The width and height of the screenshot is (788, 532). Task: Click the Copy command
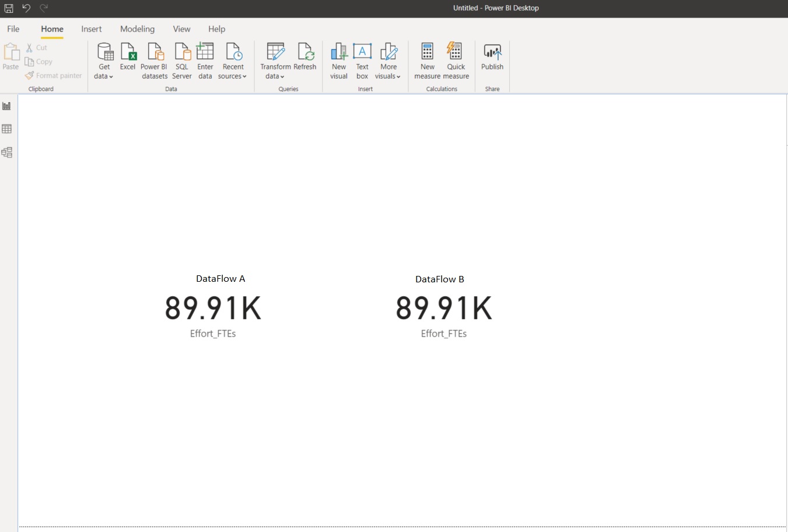coord(38,62)
